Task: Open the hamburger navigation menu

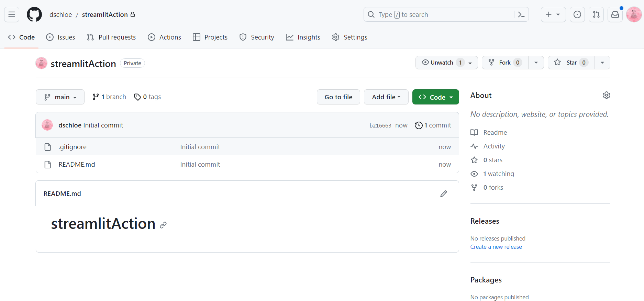Action: (x=12, y=14)
